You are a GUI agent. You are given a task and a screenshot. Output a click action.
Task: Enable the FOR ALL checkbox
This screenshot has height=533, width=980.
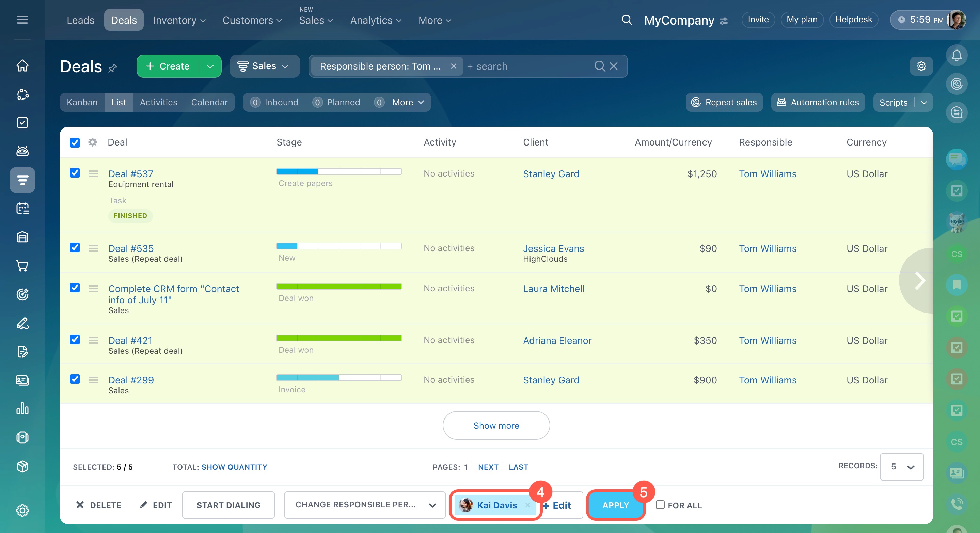660,505
